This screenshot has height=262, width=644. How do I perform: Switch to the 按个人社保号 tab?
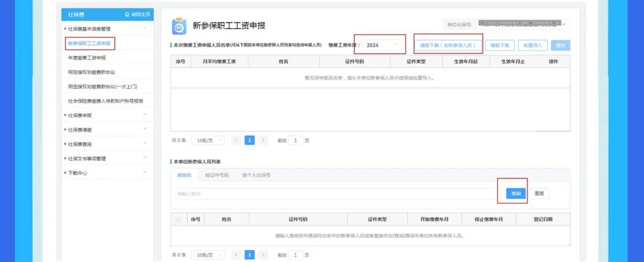(256, 175)
